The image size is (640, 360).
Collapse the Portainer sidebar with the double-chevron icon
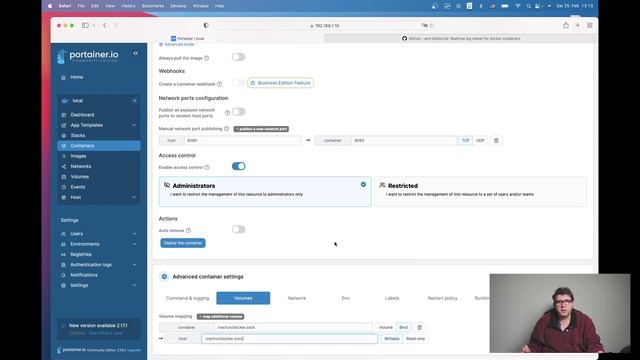tap(136, 53)
